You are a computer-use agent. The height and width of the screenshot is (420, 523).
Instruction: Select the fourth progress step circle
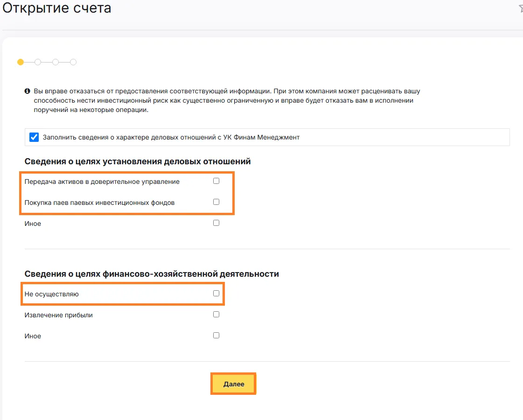tap(73, 62)
